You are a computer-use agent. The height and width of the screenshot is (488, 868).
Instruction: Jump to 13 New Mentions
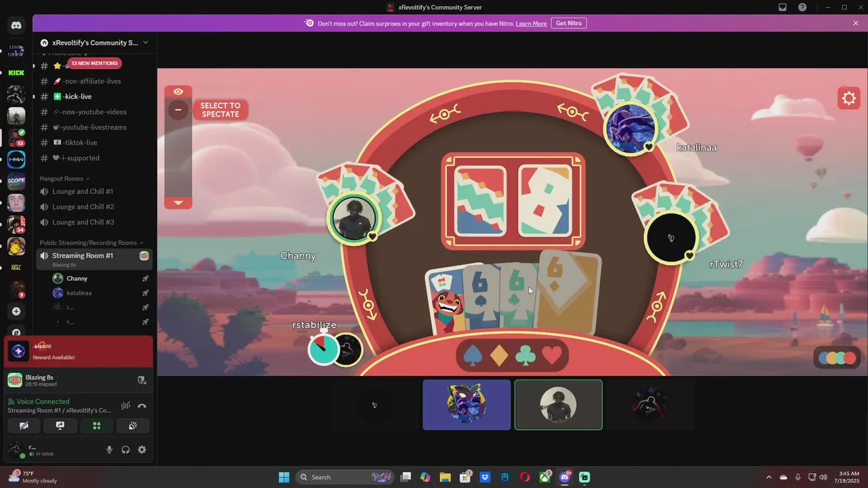point(94,63)
